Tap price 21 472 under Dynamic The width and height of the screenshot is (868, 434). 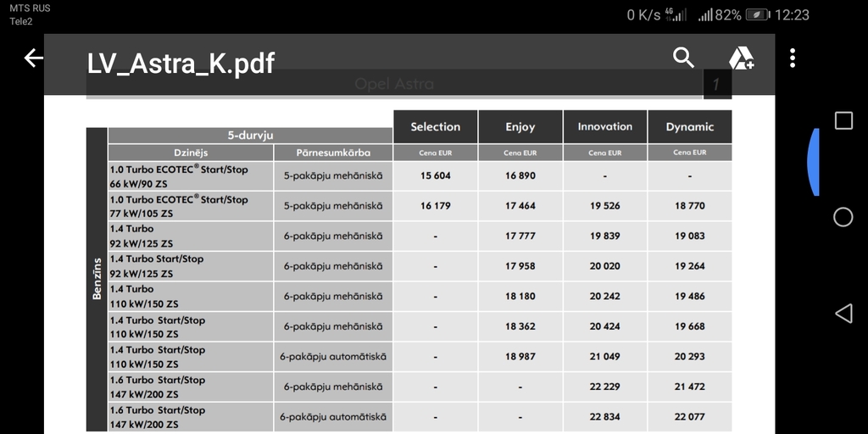(x=690, y=387)
